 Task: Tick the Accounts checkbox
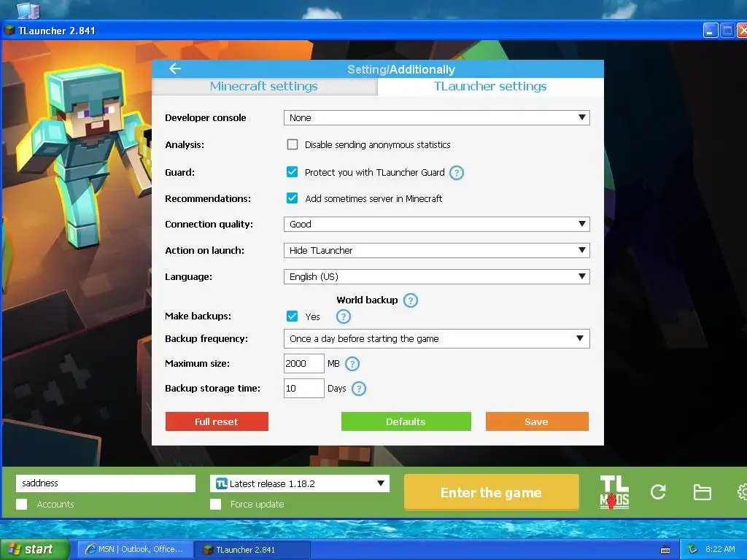click(x=21, y=505)
